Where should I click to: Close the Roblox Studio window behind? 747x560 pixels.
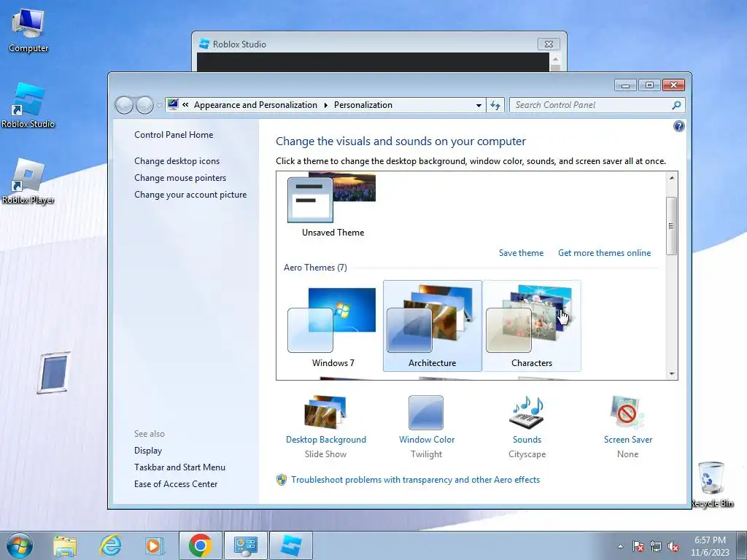pyautogui.click(x=549, y=44)
